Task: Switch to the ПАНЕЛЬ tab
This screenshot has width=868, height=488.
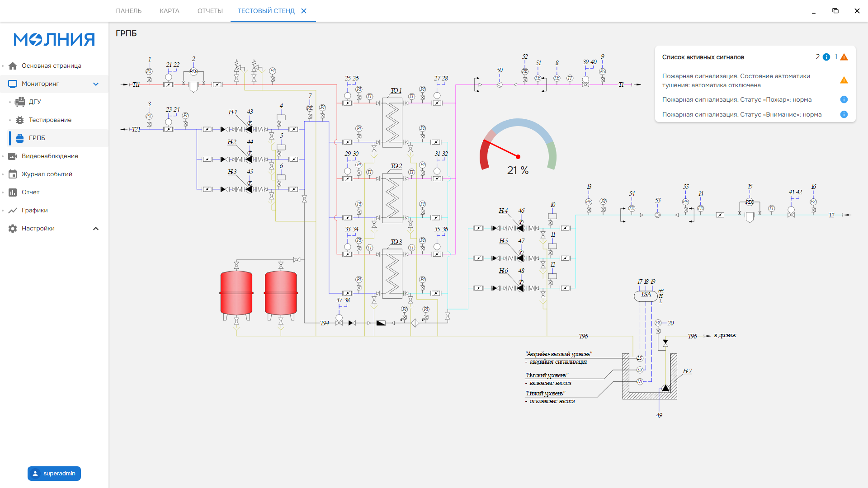Action: point(129,11)
